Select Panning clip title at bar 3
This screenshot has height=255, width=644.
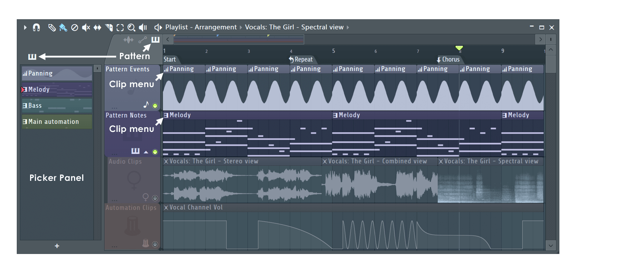266,69
